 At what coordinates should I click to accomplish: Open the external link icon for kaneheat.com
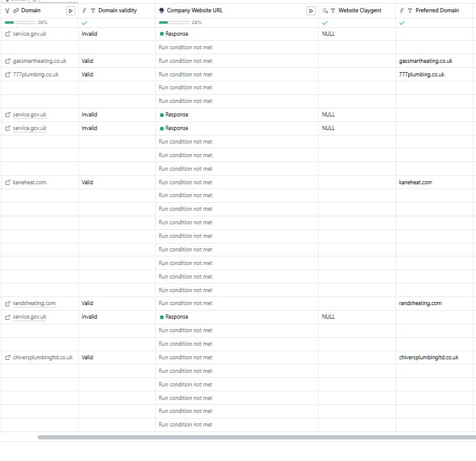(8, 182)
